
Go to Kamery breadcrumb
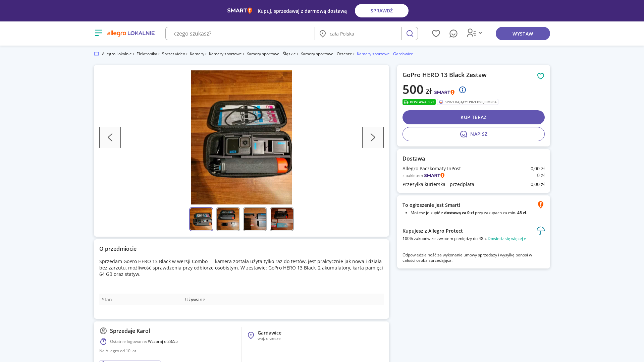point(197,54)
